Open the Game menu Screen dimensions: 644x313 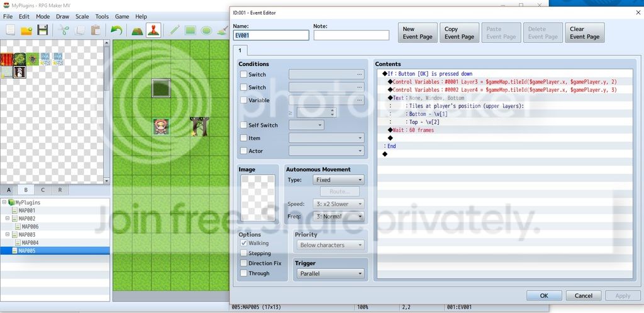[122, 16]
